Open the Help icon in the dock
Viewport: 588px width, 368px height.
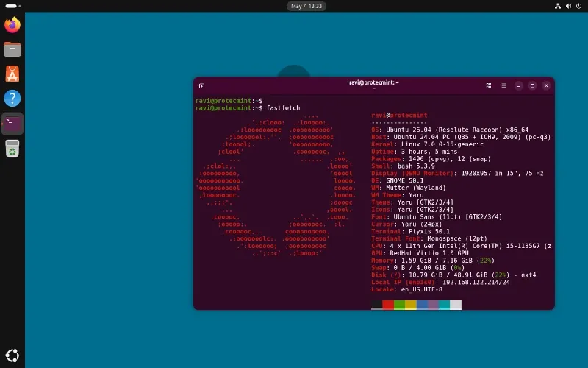(12, 99)
